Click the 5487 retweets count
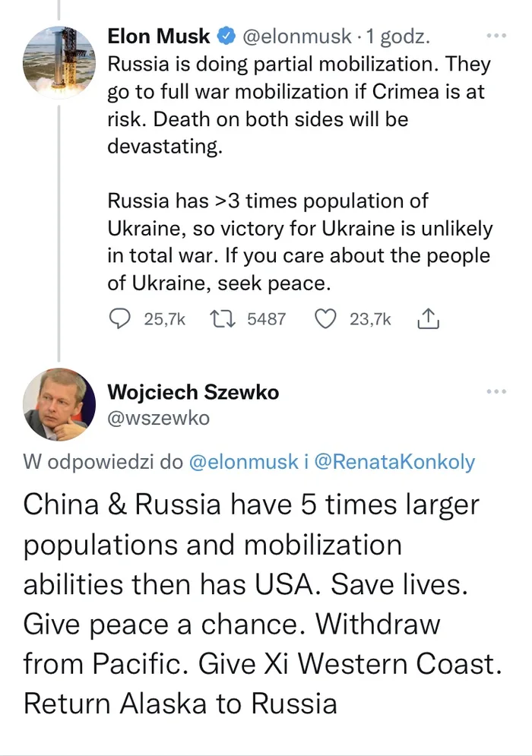This screenshot has height=756, width=532. coord(267,319)
